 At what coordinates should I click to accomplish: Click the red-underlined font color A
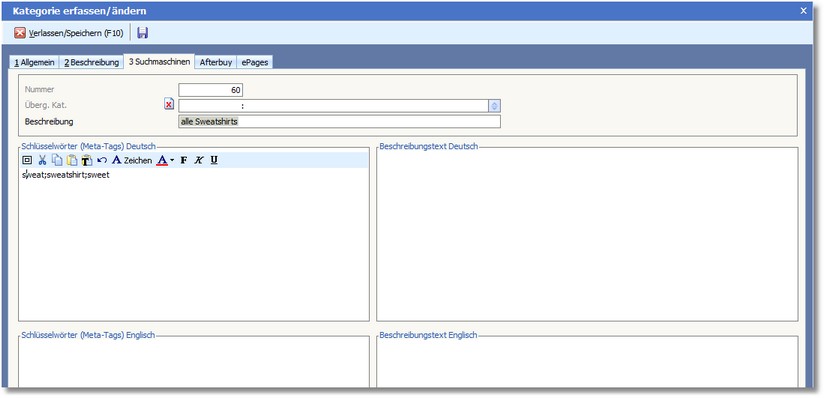pos(162,160)
